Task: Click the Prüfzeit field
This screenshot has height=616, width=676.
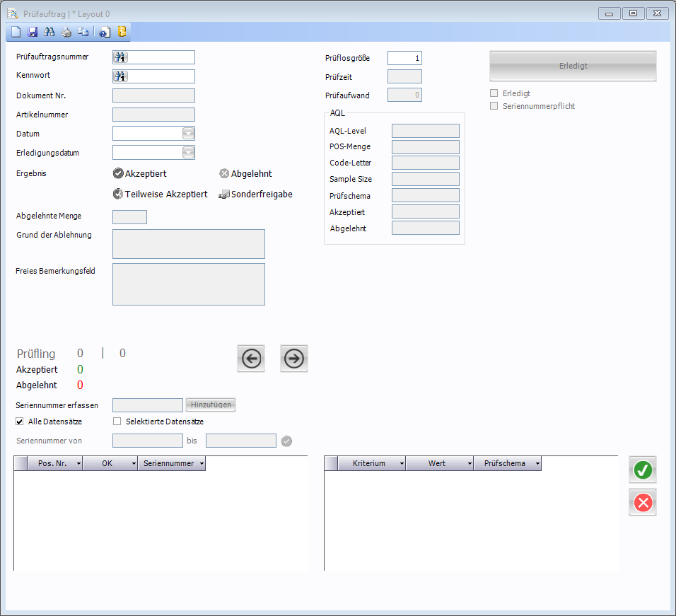Action: click(405, 76)
